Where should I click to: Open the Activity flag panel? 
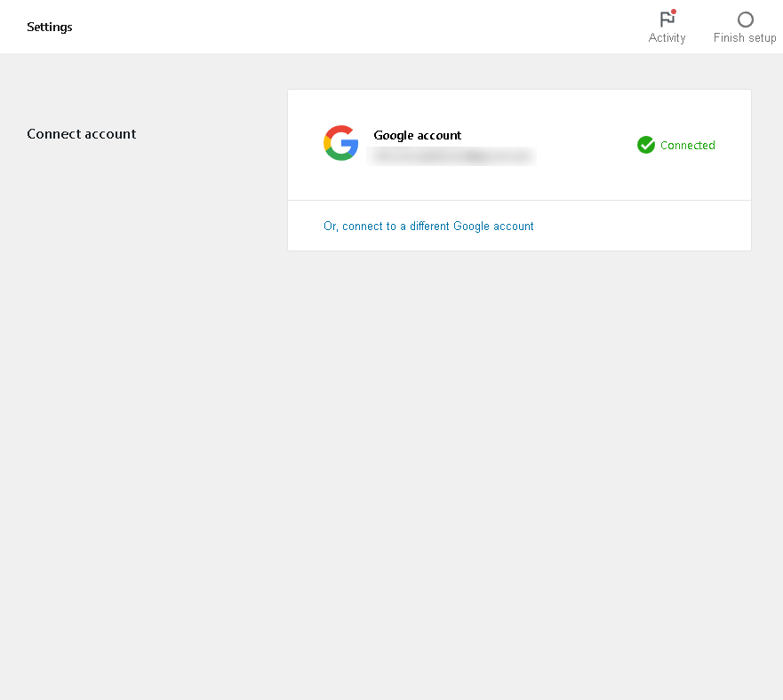(x=667, y=27)
